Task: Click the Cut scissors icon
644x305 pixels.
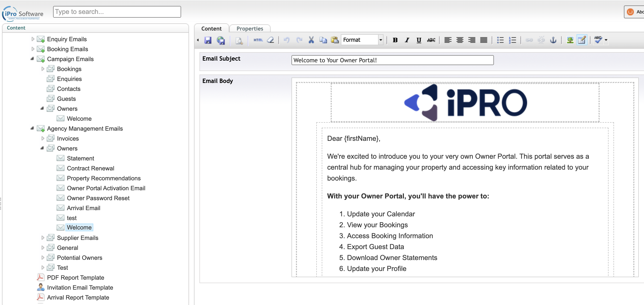Action: 311,40
